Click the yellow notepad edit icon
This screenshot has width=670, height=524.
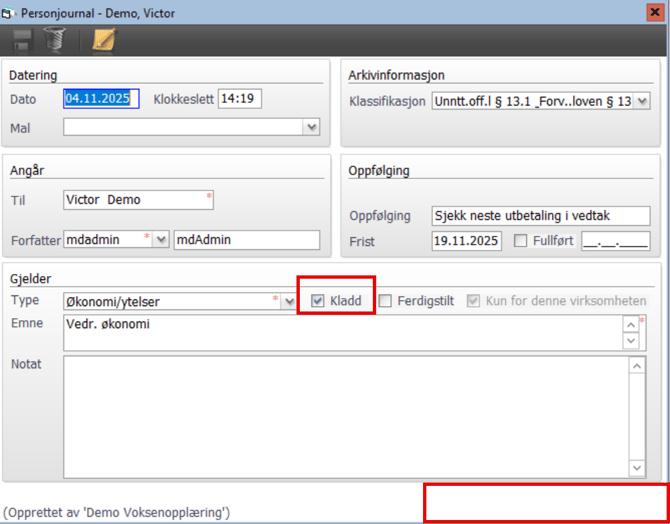click(x=103, y=39)
